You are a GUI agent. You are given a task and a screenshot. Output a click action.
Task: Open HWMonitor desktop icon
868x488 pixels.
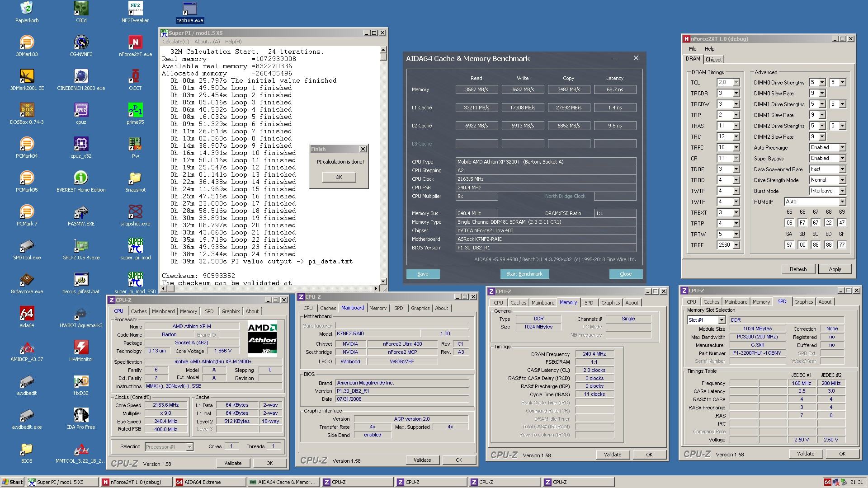(81, 351)
